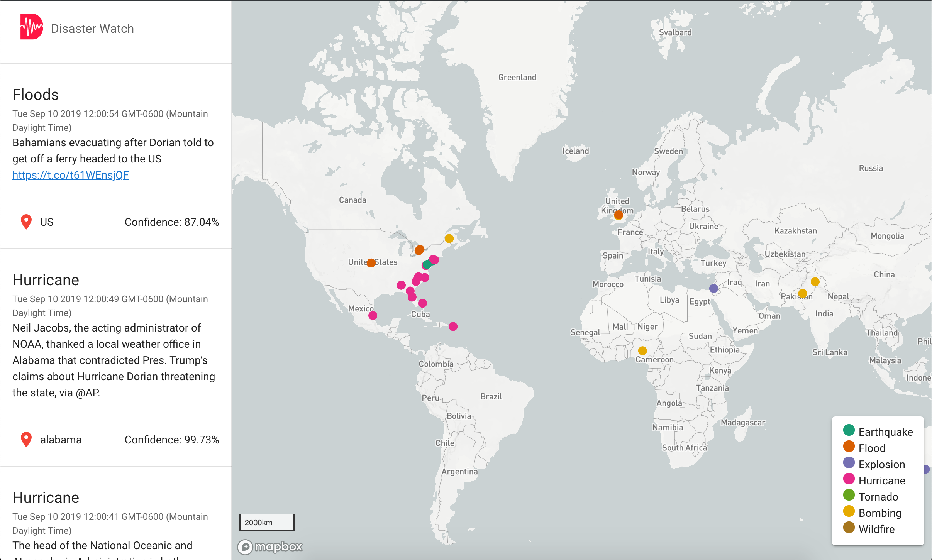Click bombing marker in Cameroon
Screen dimensions: 932x560
click(642, 350)
